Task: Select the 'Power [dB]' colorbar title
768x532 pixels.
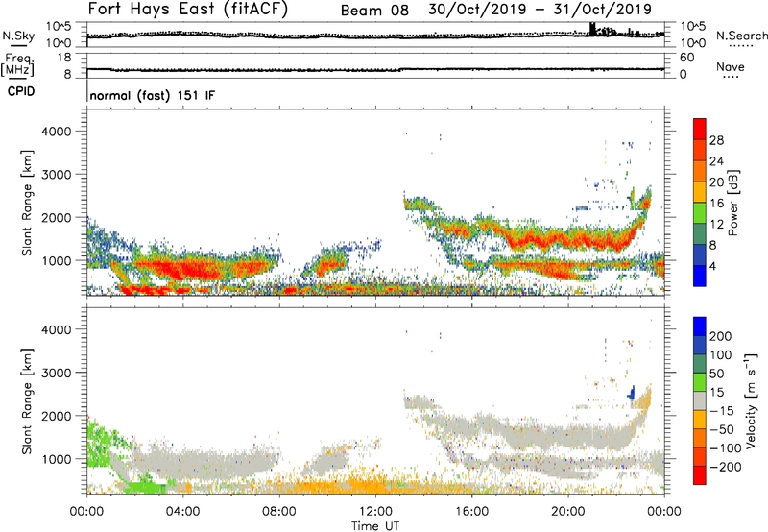Action: click(x=732, y=203)
